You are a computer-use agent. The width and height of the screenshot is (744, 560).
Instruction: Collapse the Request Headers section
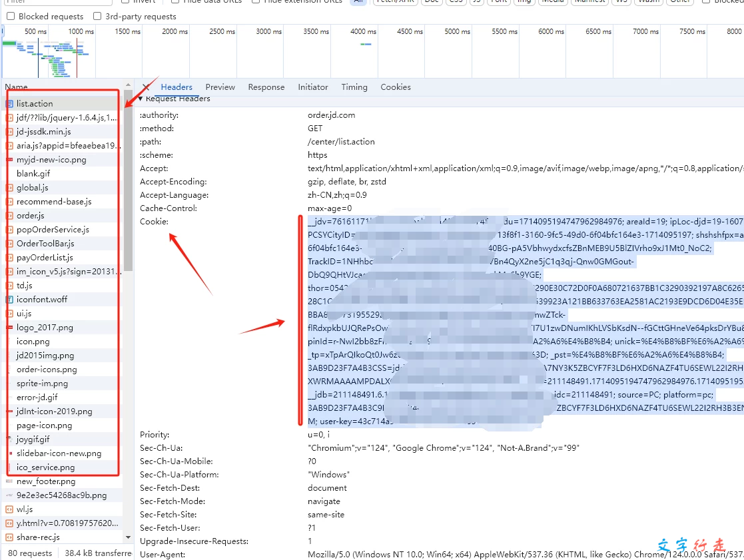pos(141,98)
